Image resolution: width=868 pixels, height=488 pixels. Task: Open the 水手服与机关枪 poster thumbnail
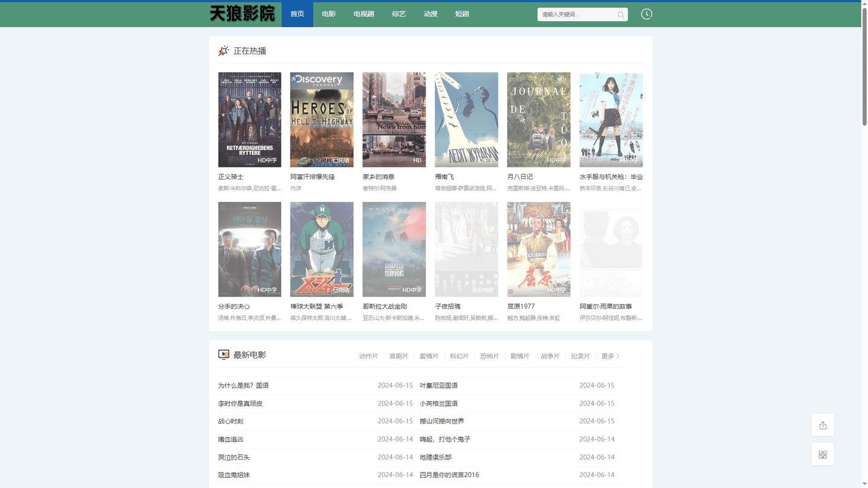[x=611, y=120]
